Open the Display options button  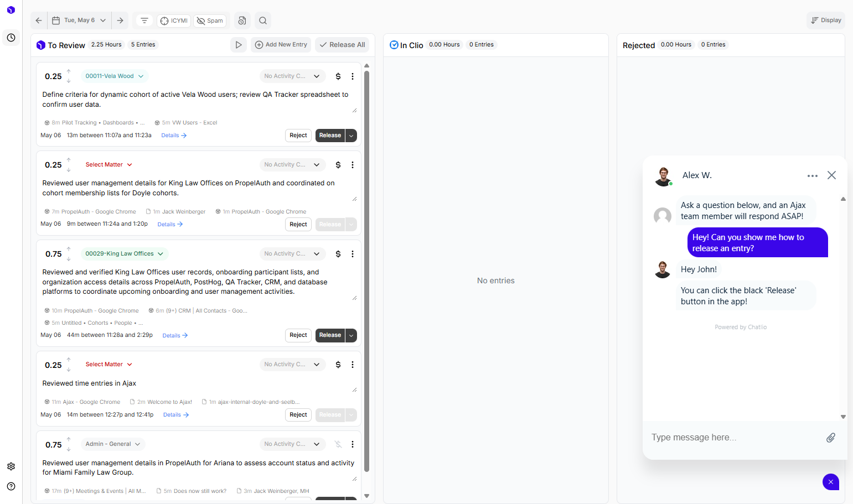click(826, 20)
